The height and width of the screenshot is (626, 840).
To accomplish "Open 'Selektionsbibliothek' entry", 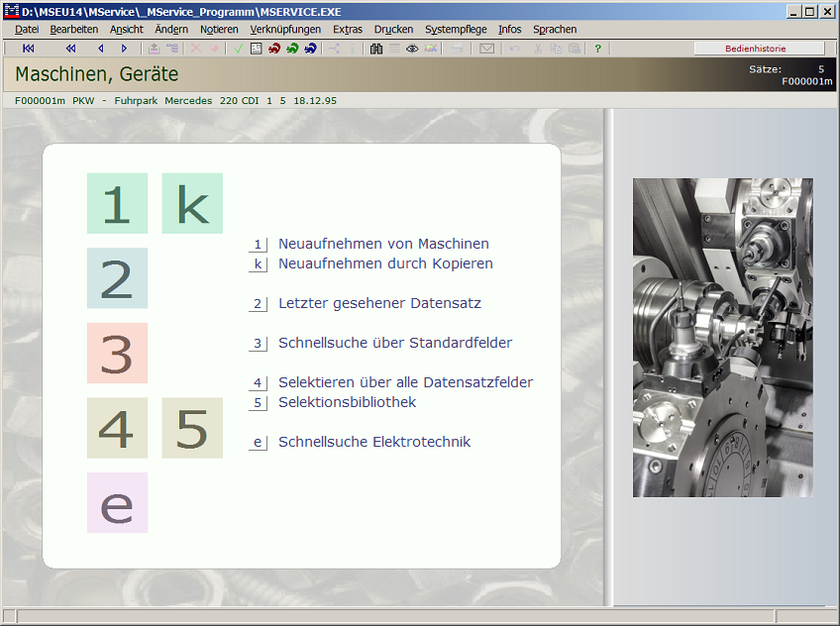I will pos(347,402).
